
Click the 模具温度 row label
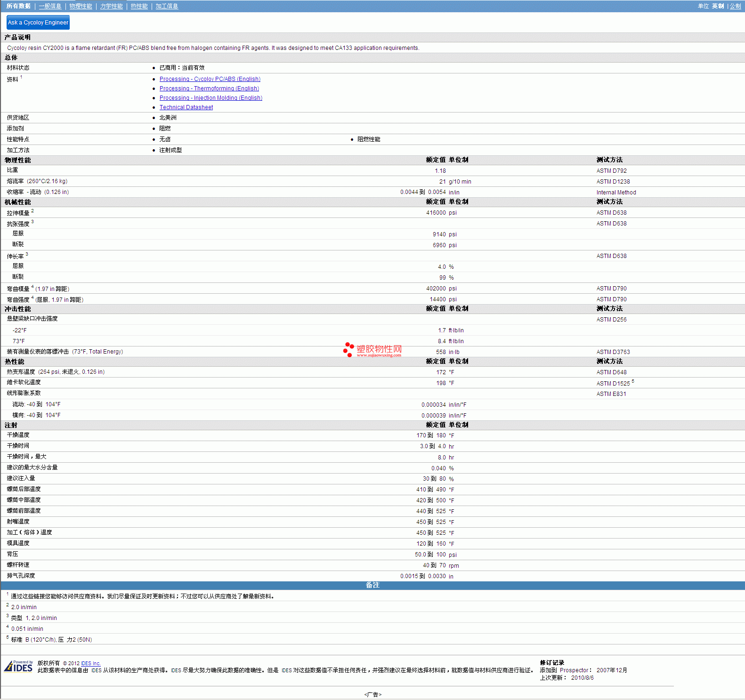click(x=18, y=543)
